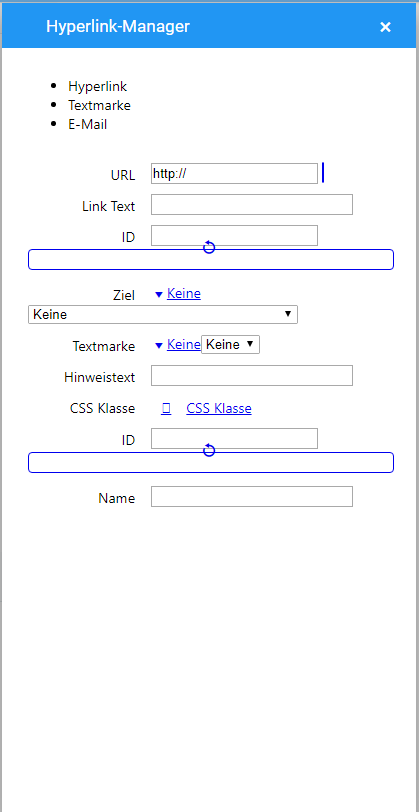419x812 pixels.
Task: Click the blue arrow beside Textmarke's Keine link
Action: point(159,345)
